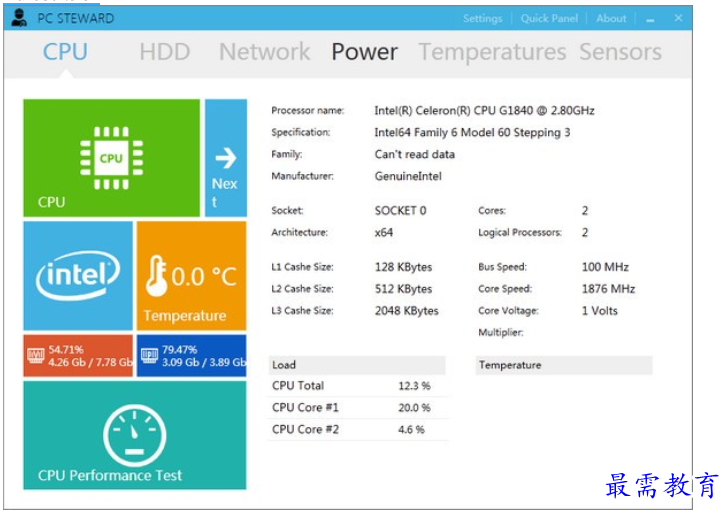727x517 pixels.
Task: Go to the Next arrow tile
Action: point(226,158)
